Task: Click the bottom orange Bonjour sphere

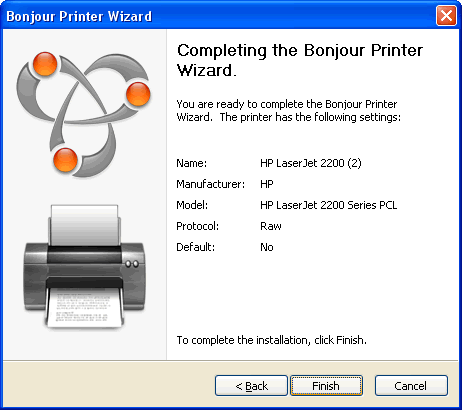Action: [x=65, y=160]
